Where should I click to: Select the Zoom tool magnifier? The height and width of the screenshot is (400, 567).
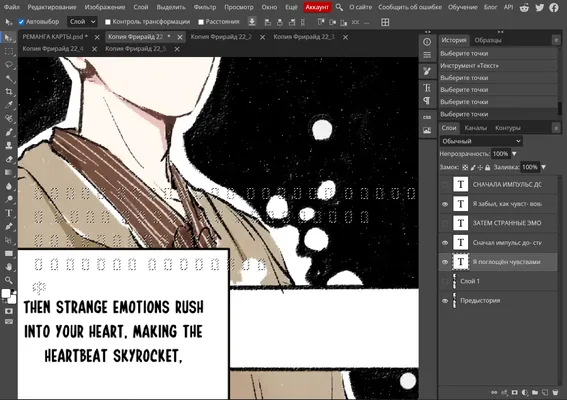[9, 280]
